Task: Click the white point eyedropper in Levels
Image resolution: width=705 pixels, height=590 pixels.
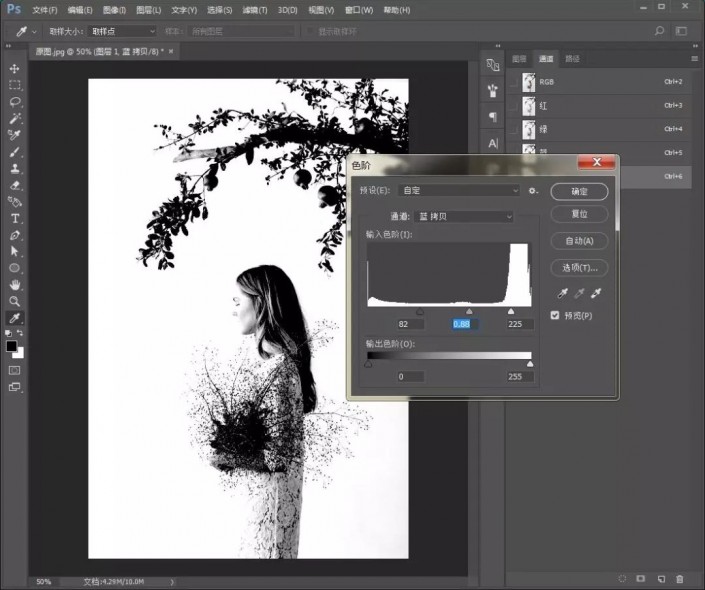Action: (597, 293)
